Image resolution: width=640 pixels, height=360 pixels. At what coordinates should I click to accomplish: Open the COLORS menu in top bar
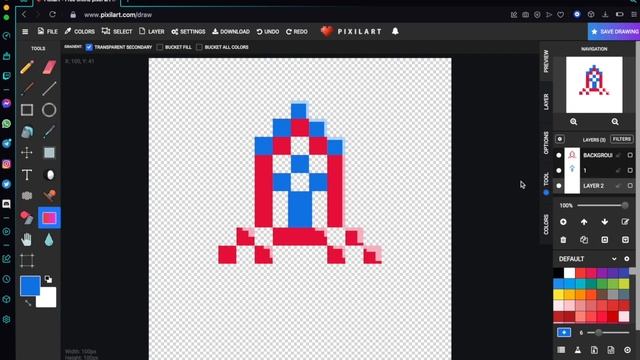pyautogui.click(x=80, y=31)
